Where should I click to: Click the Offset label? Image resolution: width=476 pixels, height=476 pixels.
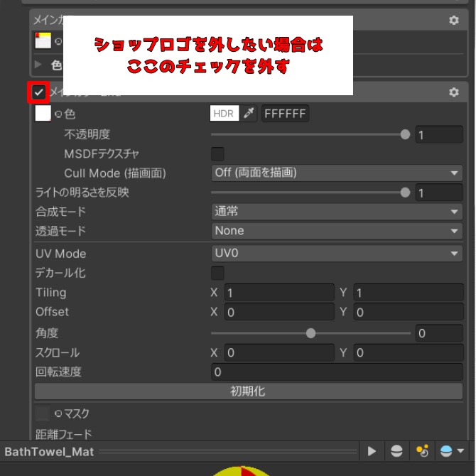pyautogui.click(x=52, y=312)
